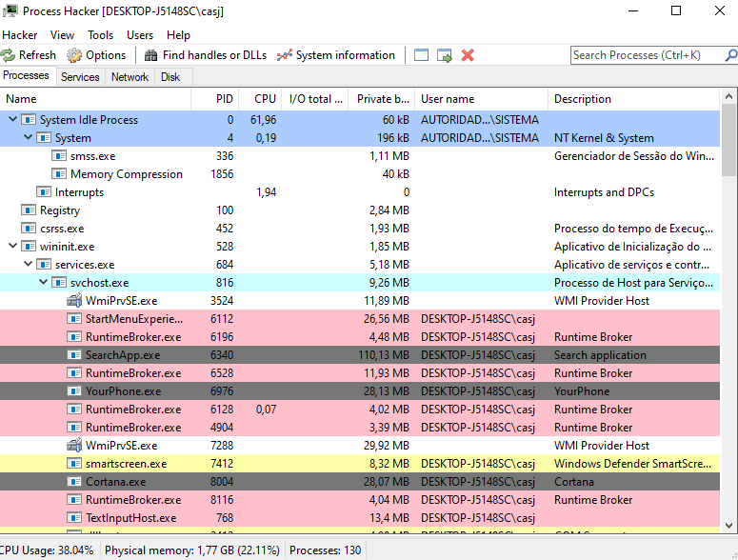Click the NT Kernel & System description
Image resolution: width=738 pixels, height=560 pixels.
tap(604, 138)
